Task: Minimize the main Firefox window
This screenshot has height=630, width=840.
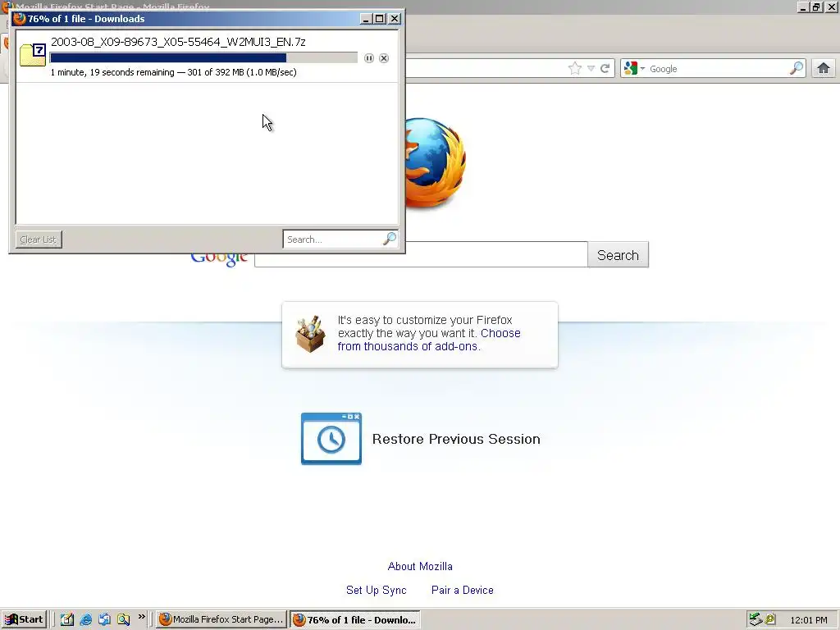Action: [x=802, y=7]
